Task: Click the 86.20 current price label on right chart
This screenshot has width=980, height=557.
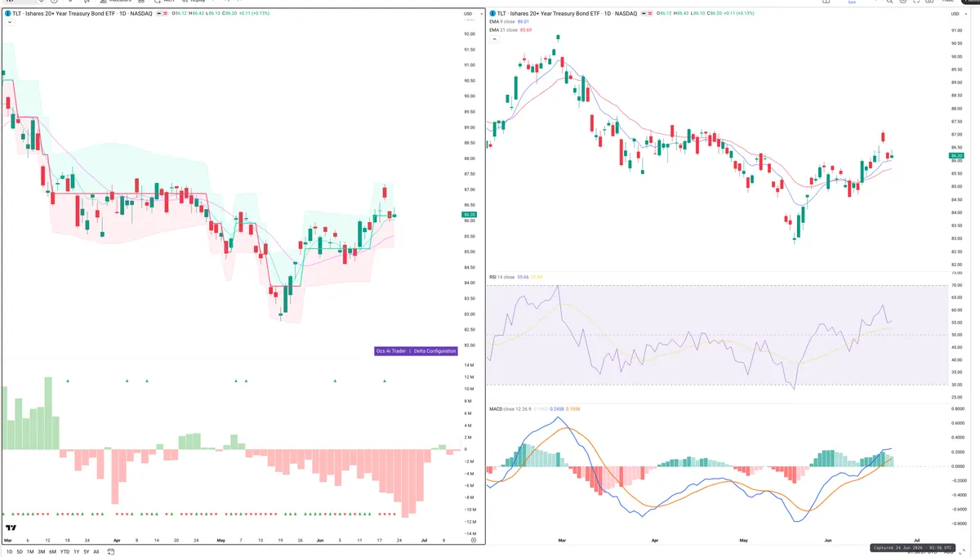Action: click(x=956, y=155)
